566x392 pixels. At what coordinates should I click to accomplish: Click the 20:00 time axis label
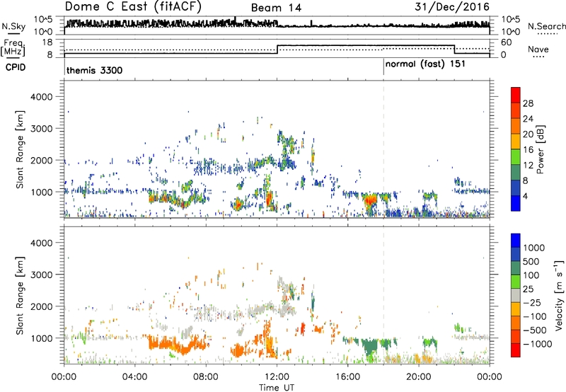click(x=419, y=377)
